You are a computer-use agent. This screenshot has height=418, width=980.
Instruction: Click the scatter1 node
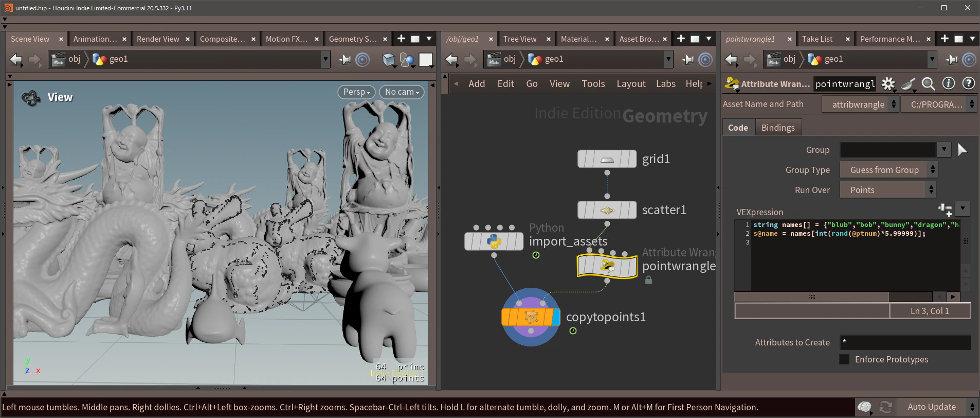(607, 210)
